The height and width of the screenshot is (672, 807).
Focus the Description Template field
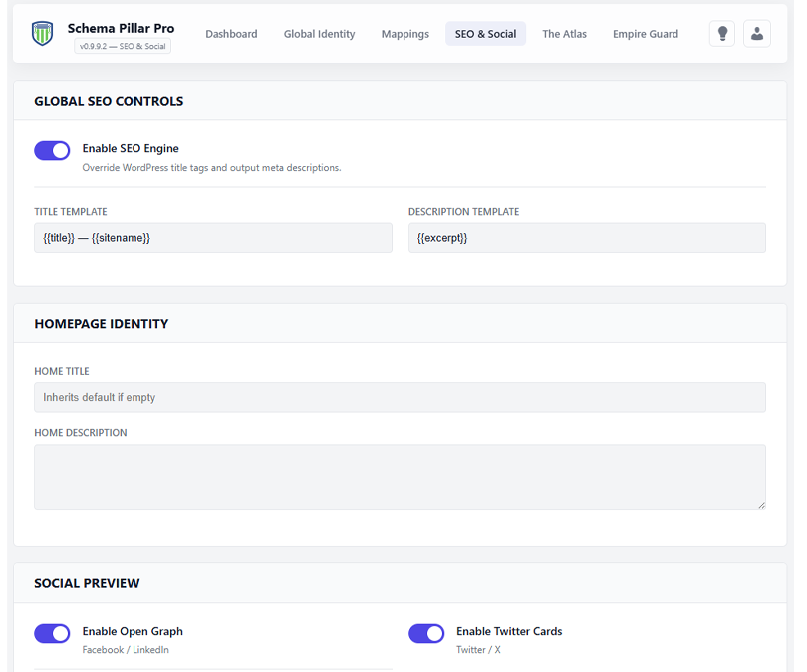coord(586,237)
